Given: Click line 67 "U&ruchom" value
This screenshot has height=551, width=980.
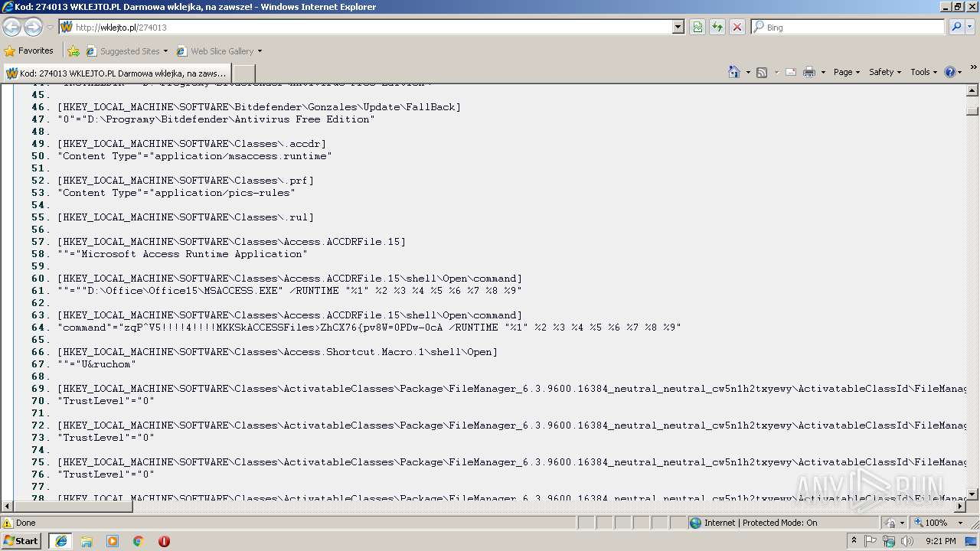Looking at the screenshot, I should click(x=96, y=364).
